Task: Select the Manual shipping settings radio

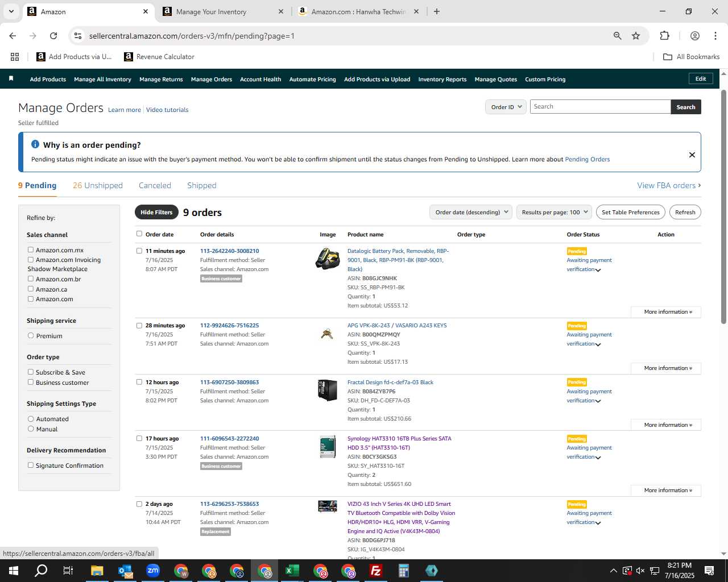Action: point(31,429)
